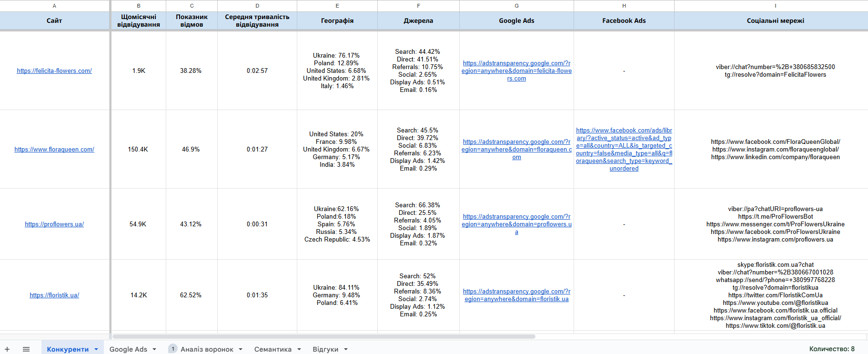868x354 pixels.
Task: Click the Географія header cell
Action: (337, 21)
